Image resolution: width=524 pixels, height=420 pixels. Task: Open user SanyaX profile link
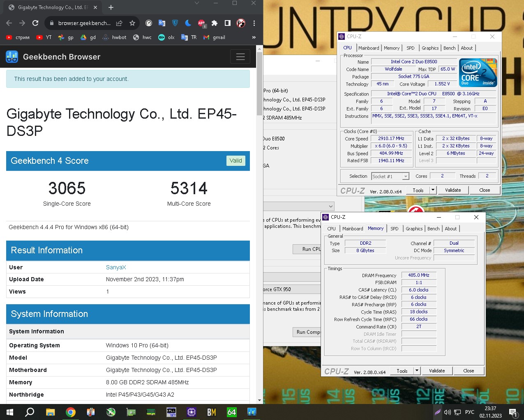pos(116,267)
